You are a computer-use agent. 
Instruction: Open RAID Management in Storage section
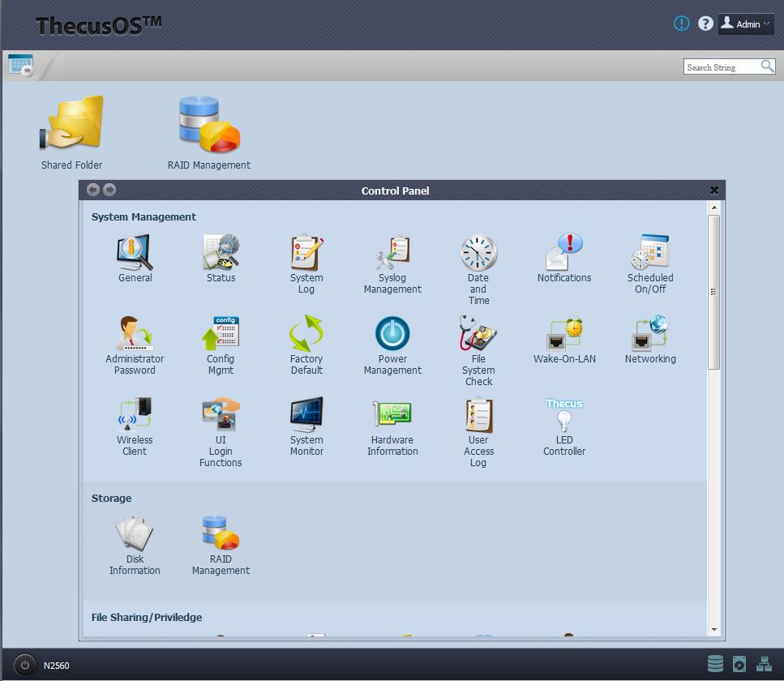pos(221,546)
